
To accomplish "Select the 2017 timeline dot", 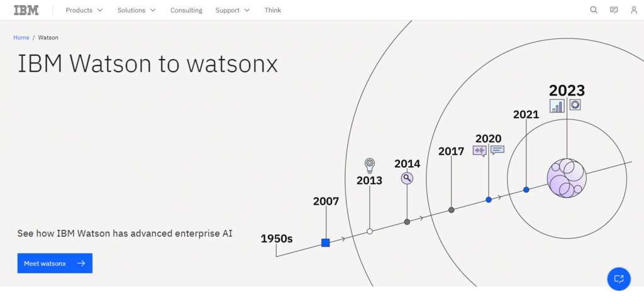I will (x=452, y=210).
